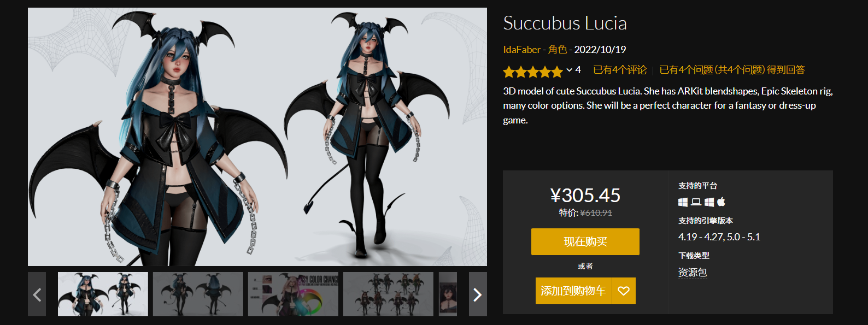Click the laptop platform icon
Viewport: 868px width, 325px height.
pos(696,202)
